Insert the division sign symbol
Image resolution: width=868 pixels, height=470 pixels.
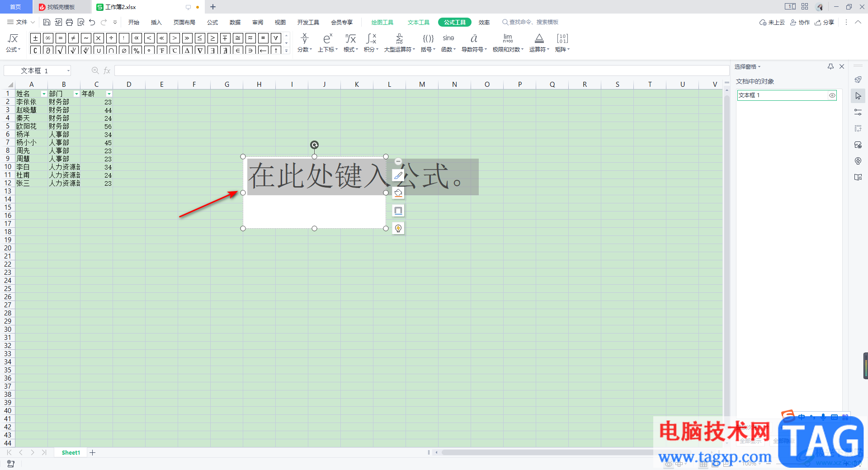(x=111, y=38)
